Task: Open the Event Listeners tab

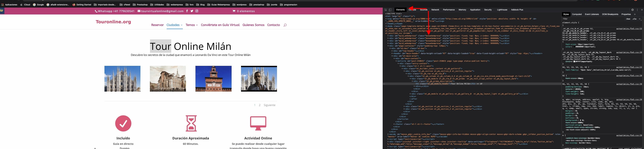Action: click(x=592, y=14)
